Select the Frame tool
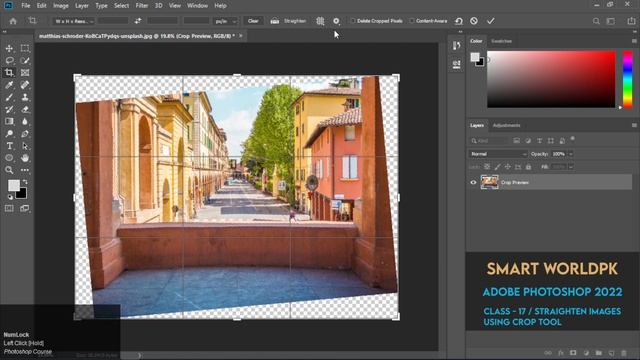This screenshot has height=360, width=640. tap(25, 73)
